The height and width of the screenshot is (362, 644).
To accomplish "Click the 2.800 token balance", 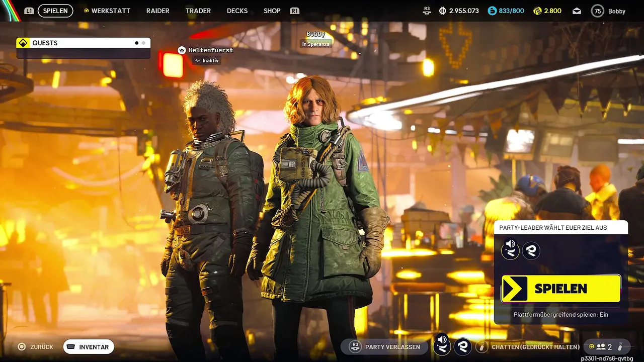I will 552,11.
